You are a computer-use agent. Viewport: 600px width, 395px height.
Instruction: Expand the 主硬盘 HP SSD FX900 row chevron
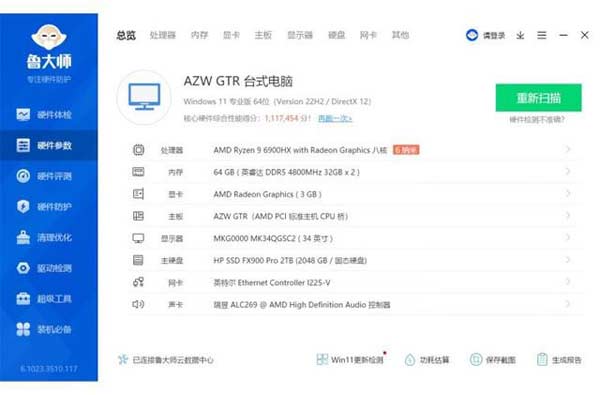click(568, 260)
